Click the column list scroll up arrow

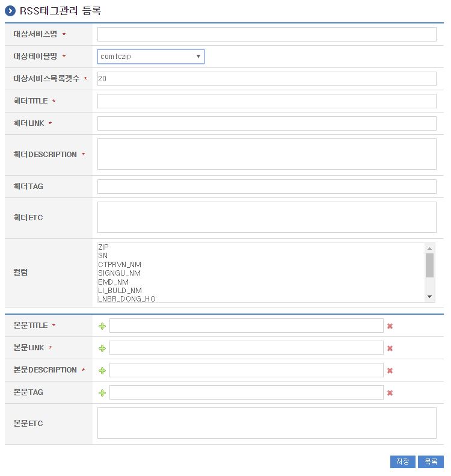(429, 248)
